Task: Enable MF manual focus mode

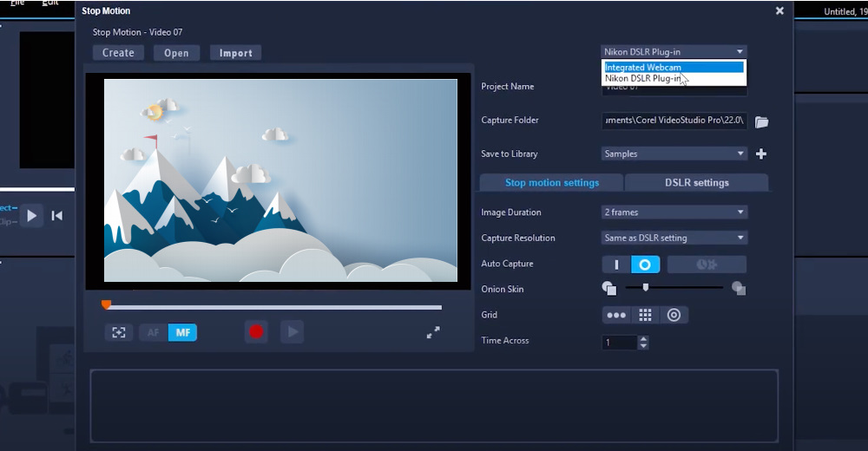Action: pos(182,332)
